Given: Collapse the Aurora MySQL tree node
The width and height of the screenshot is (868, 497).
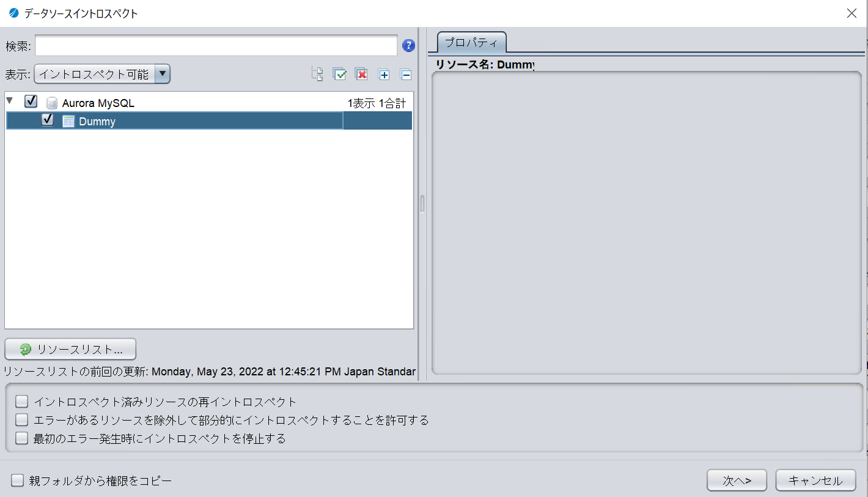Looking at the screenshot, I should [9, 100].
